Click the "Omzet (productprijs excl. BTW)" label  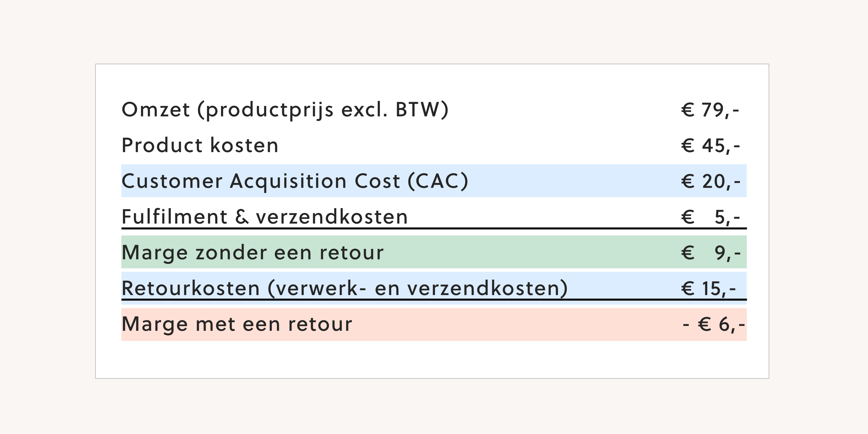[x=285, y=110]
